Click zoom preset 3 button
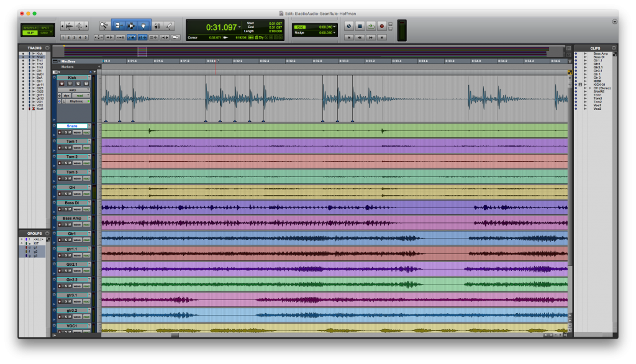Image resolution: width=636 pixels, height=364 pixels. pos(74,37)
